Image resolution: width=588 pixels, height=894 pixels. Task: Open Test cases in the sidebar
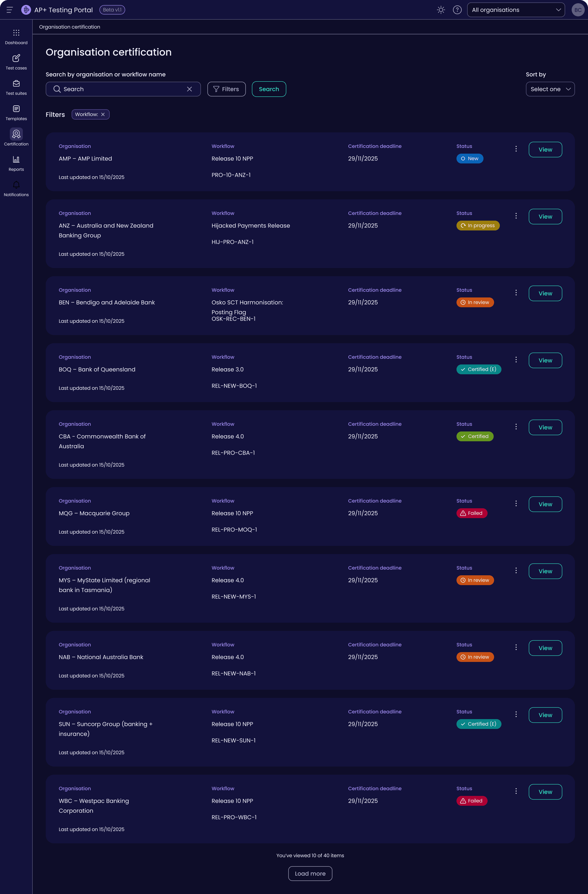16,62
